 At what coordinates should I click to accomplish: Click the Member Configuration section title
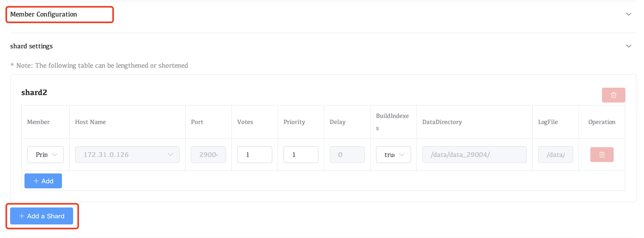coord(44,14)
